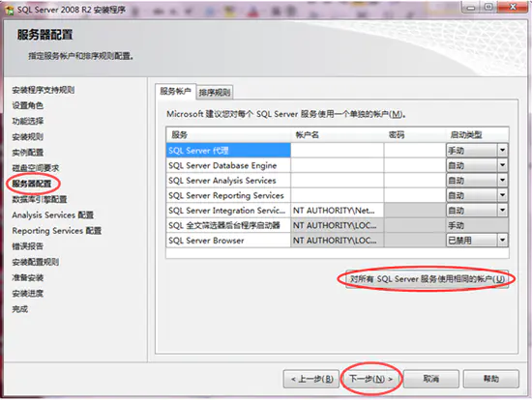Select 设置角色 step in sidebar
Screen dimensions: 532x400
point(27,105)
